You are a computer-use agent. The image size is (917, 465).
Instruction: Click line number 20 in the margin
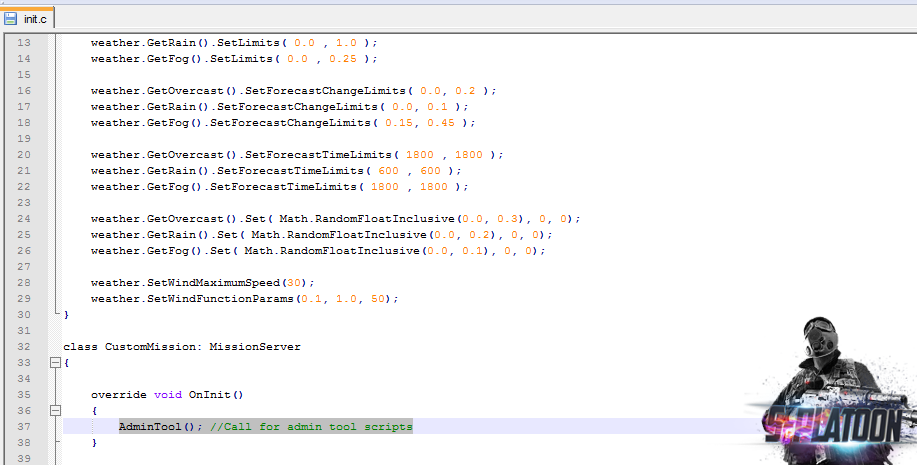click(x=24, y=154)
